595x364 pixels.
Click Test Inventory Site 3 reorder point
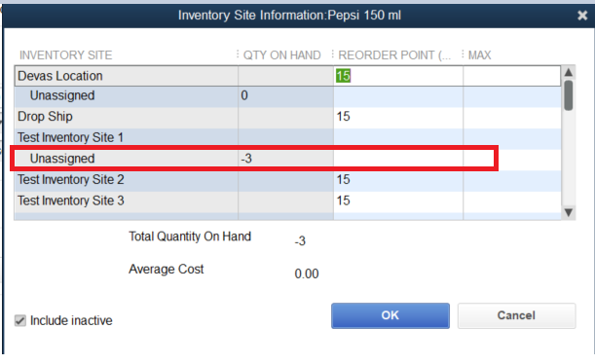point(398,200)
